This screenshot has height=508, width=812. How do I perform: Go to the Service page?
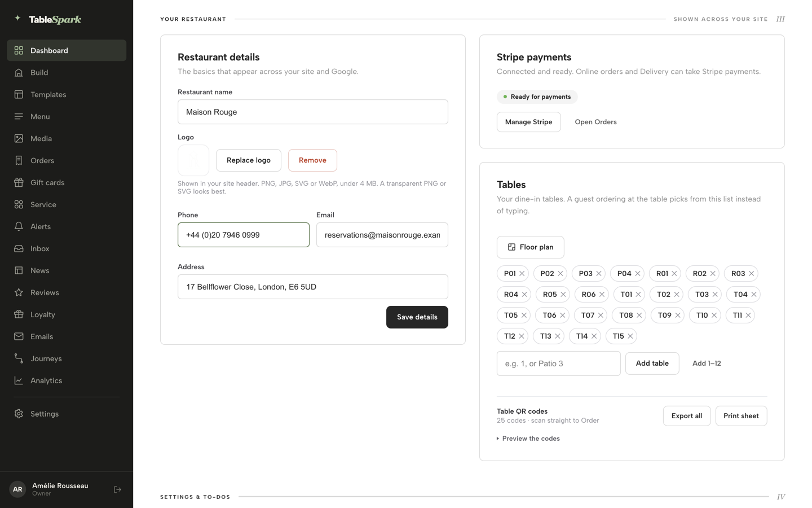[67, 204]
